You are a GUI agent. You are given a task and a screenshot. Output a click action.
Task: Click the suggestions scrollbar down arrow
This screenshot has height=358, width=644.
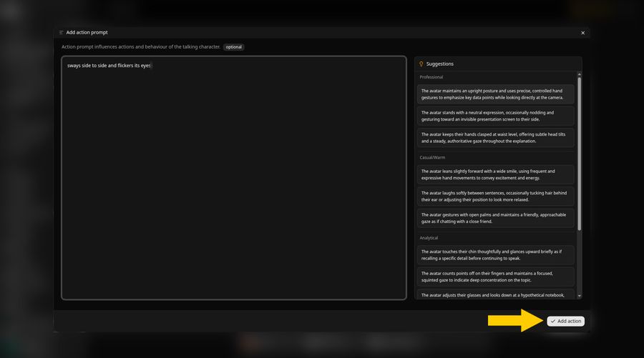coord(580,296)
